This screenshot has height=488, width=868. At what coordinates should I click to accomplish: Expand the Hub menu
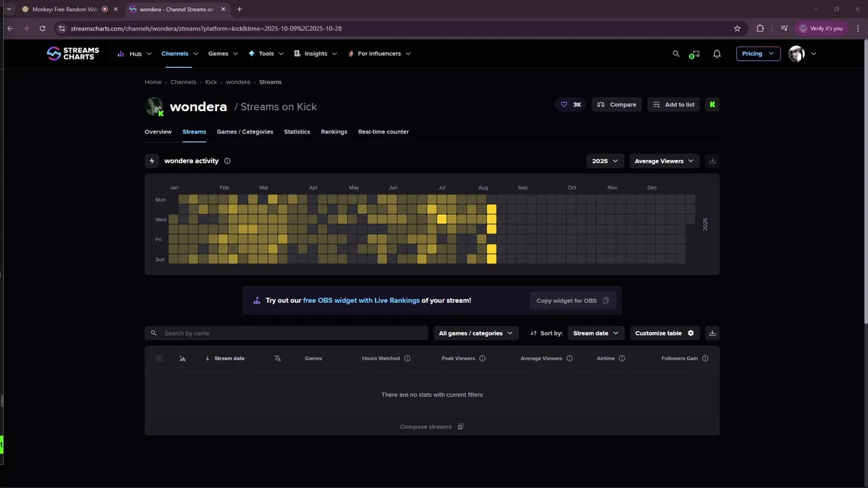click(134, 54)
